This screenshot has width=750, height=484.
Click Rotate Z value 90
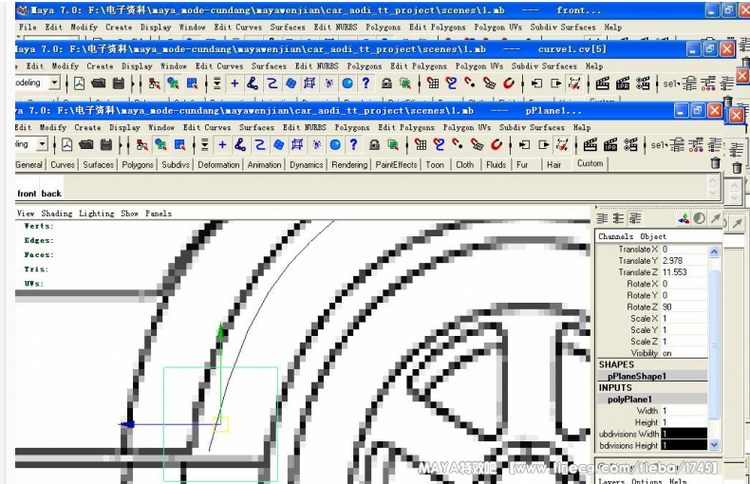coord(684,307)
